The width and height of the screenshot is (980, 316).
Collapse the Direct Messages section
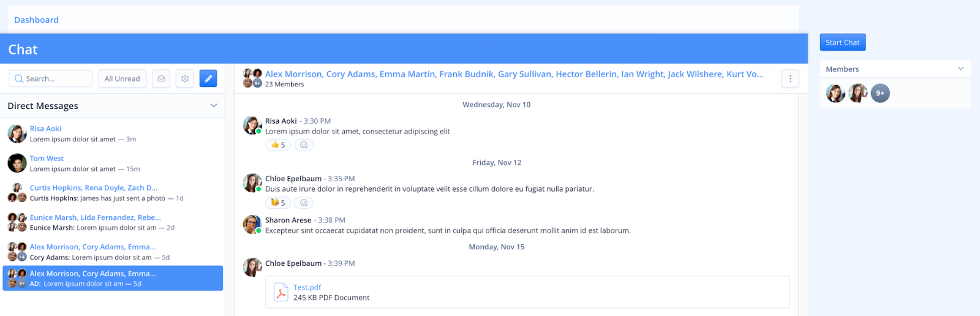214,105
